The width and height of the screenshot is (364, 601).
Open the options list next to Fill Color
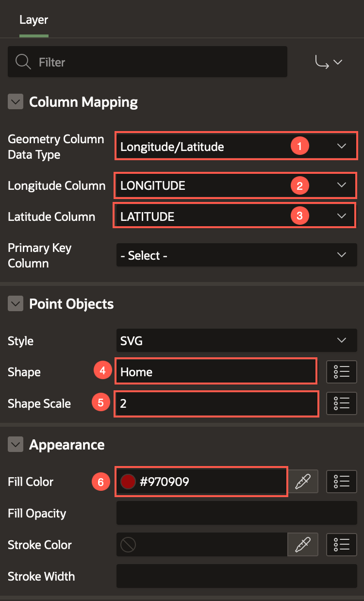pos(341,481)
